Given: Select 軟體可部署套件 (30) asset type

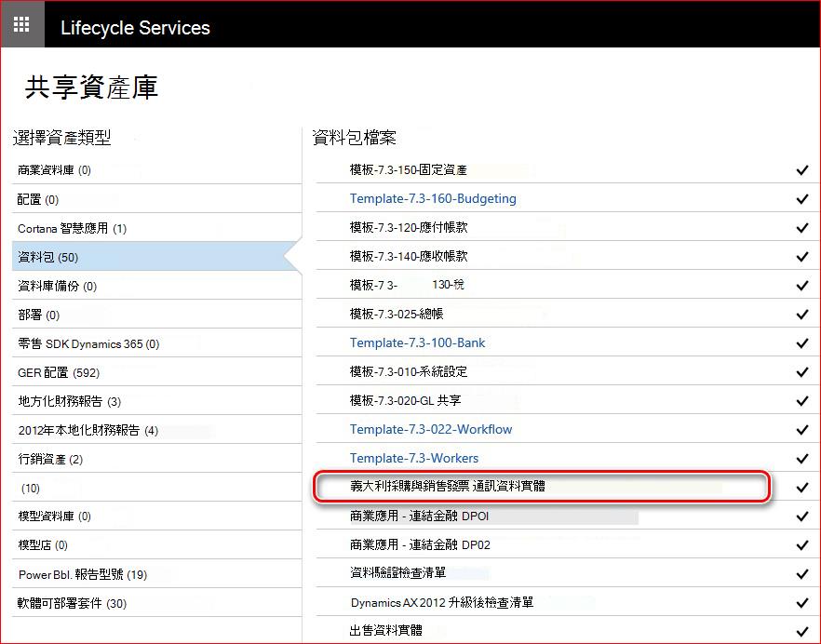Looking at the screenshot, I should [x=157, y=603].
